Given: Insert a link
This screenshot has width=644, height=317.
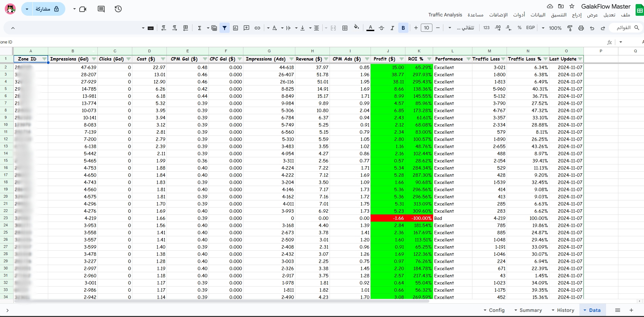Looking at the screenshot, I should [x=257, y=28].
